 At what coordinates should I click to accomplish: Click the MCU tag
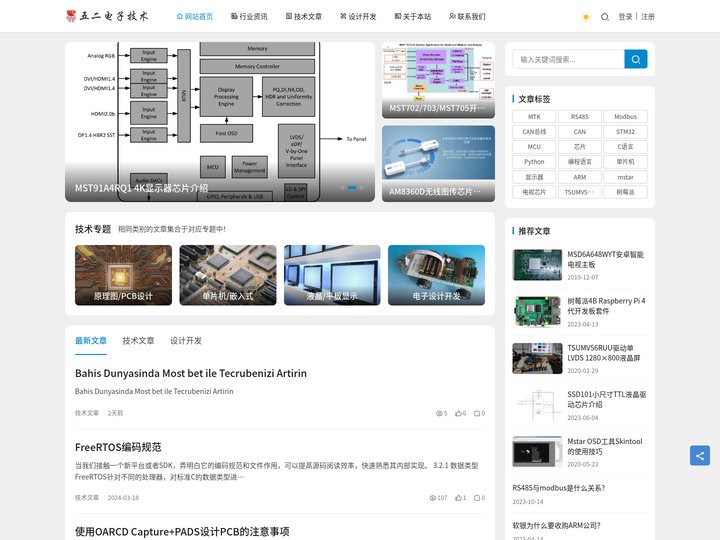tap(534, 147)
